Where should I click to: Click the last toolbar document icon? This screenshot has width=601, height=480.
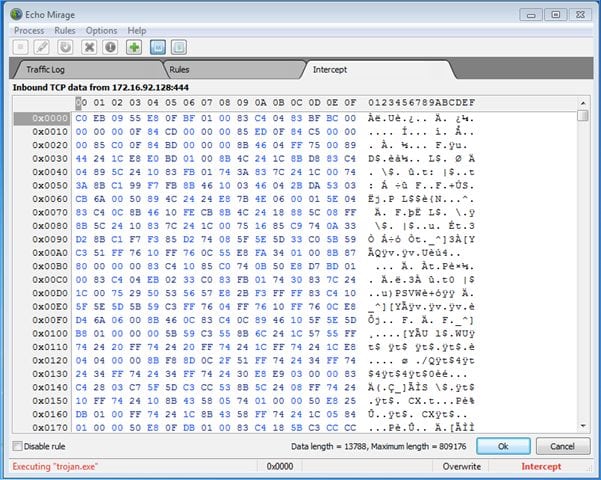(x=180, y=47)
